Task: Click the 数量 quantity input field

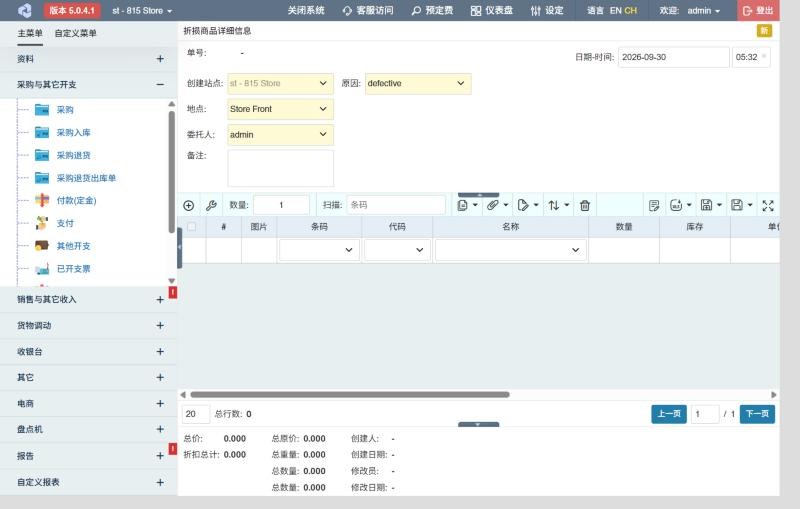Action: pos(281,205)
